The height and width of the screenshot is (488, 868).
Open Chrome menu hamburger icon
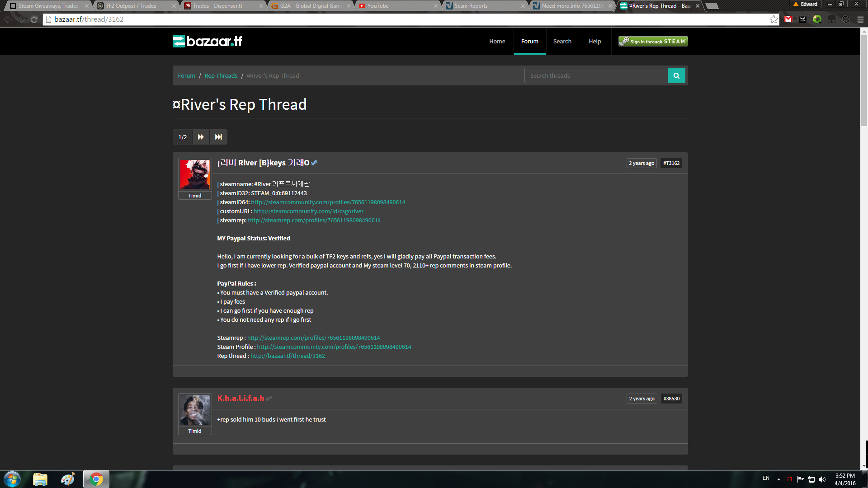click(x=860, y=19)
